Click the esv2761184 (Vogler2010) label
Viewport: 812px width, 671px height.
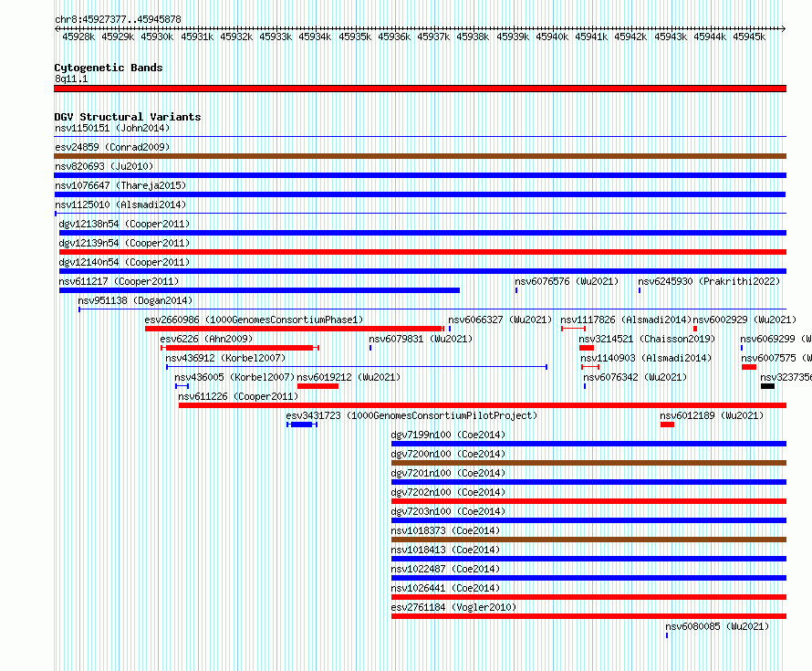453,607
